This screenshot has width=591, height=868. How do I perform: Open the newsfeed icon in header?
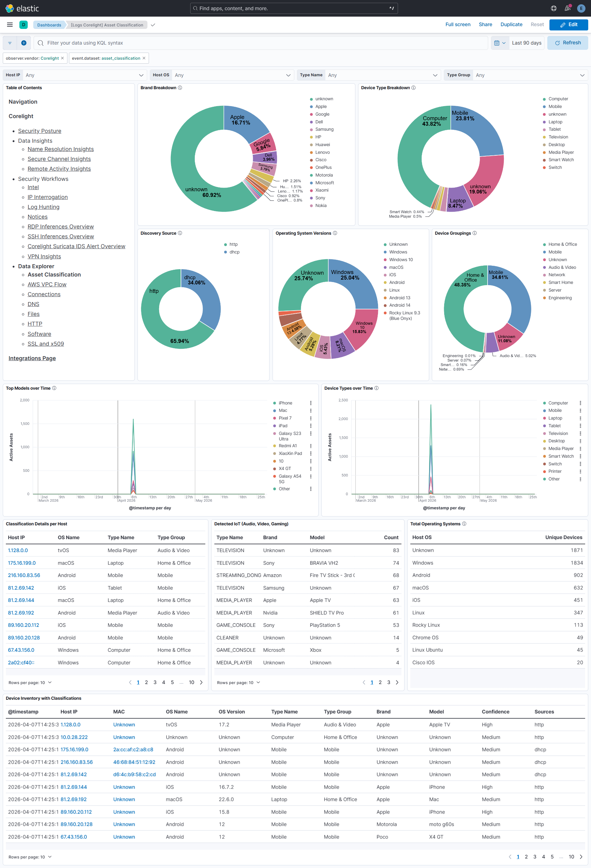click(x=567, y=8)
